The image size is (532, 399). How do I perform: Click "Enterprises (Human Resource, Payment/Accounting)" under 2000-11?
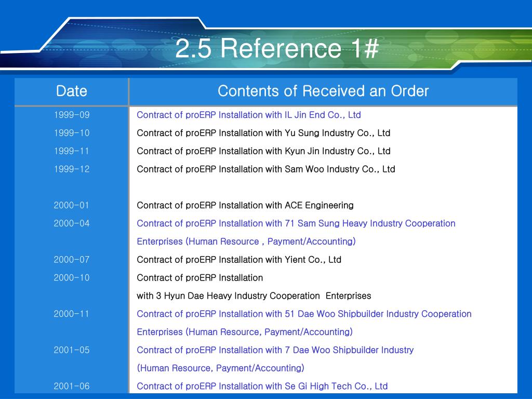245,332
